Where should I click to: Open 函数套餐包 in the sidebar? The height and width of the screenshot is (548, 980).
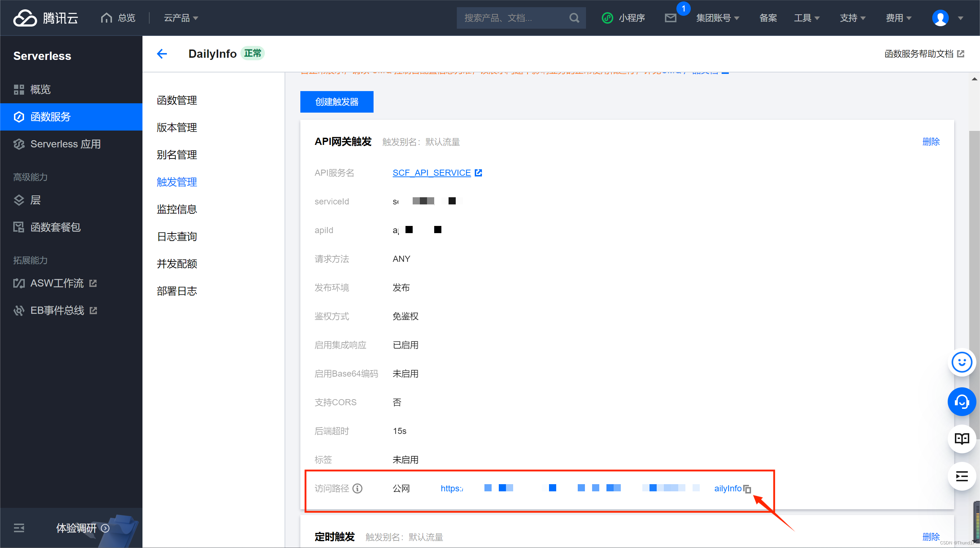pos(71,227)
